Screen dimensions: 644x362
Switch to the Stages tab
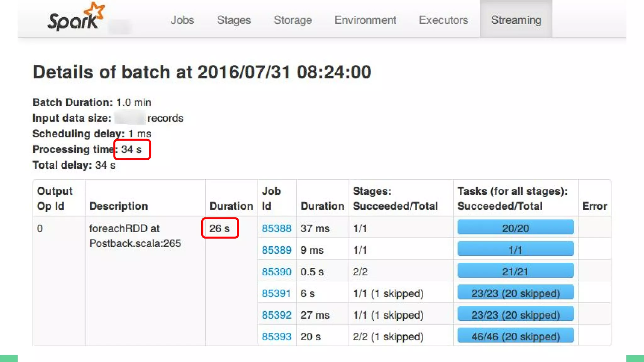point(234,20)
